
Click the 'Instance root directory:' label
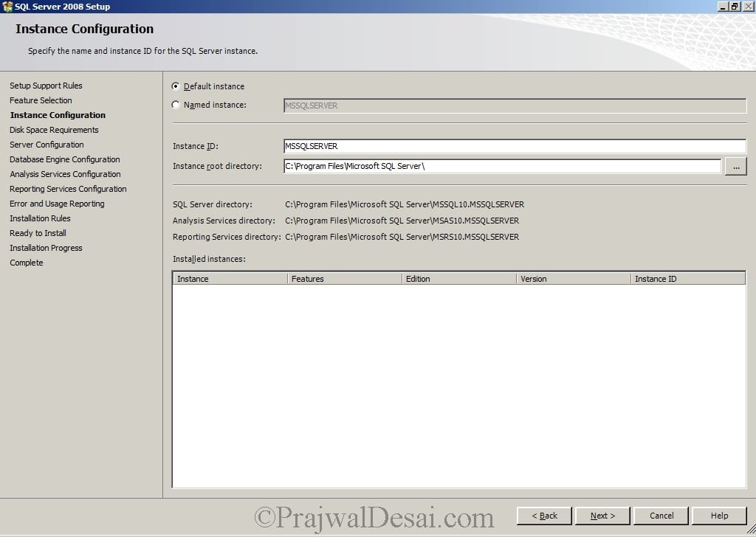tap(218, 166)
